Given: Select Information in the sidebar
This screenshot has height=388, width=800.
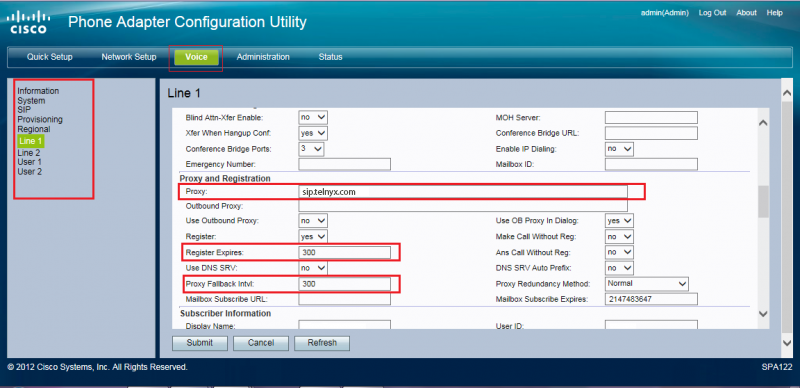Looking at the screenshot, I should tap(38, 91).
